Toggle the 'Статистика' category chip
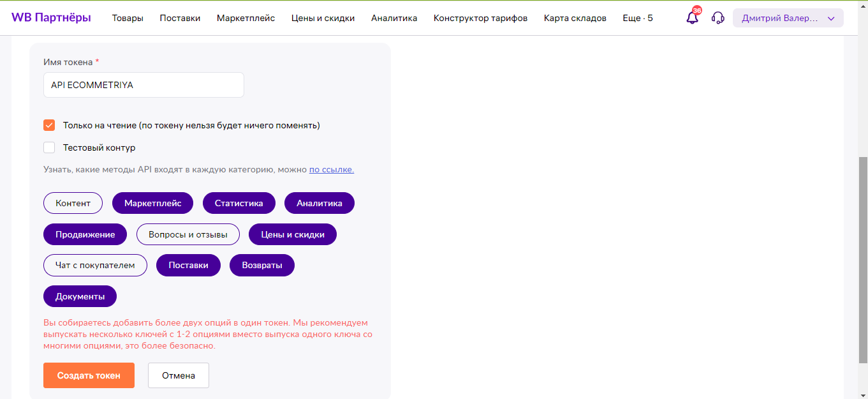The height and width of the screenshot is (399, 868). 239,203
